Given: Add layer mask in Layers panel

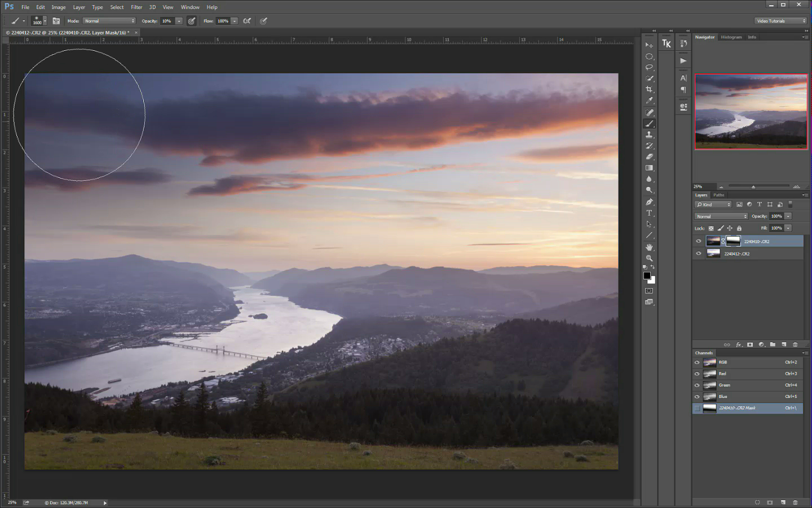Looking at the screenshot, I should (750, 344).
